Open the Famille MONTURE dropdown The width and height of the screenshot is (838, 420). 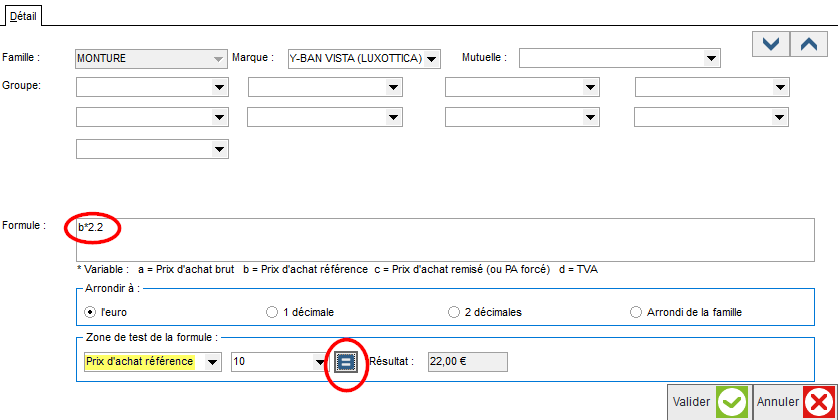152,58
